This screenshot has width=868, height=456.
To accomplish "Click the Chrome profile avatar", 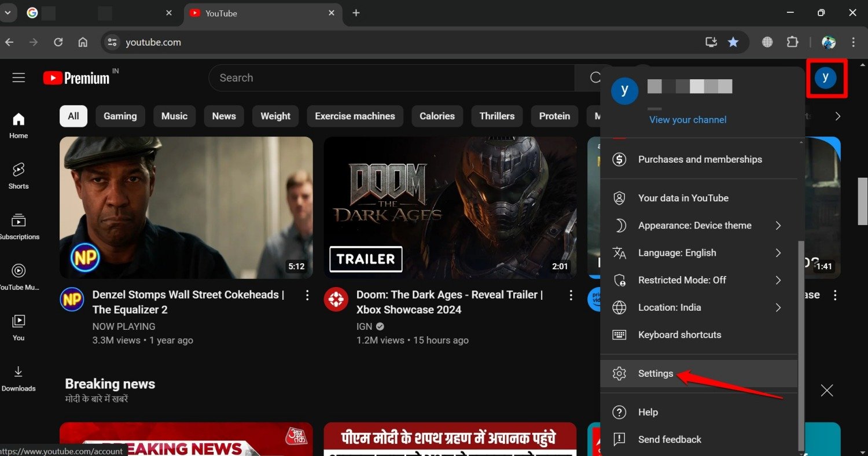I will [x=829, y=42].
